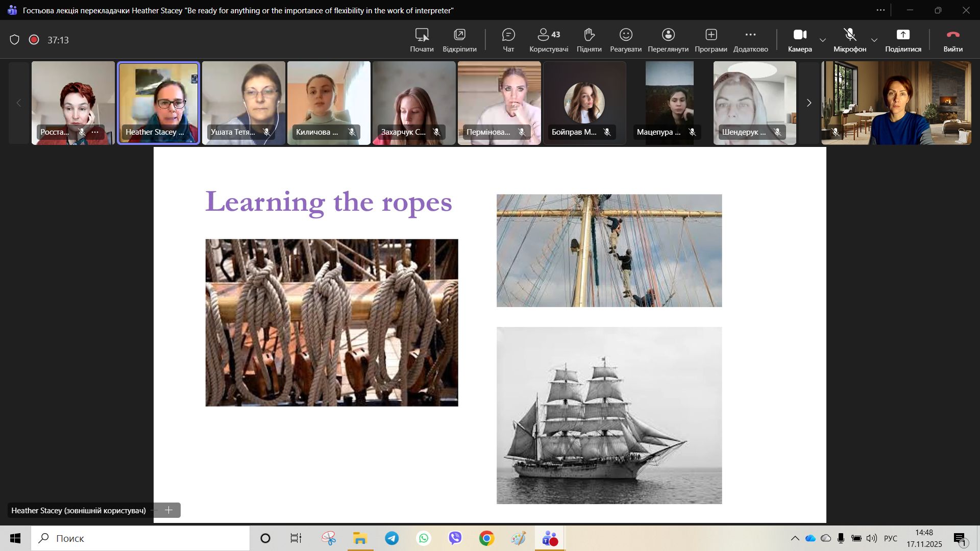Image resolution: width=980 pixels, height=551 pixels.
Task: Open the Реагувати reactions menu
Action: click(626, 40)
